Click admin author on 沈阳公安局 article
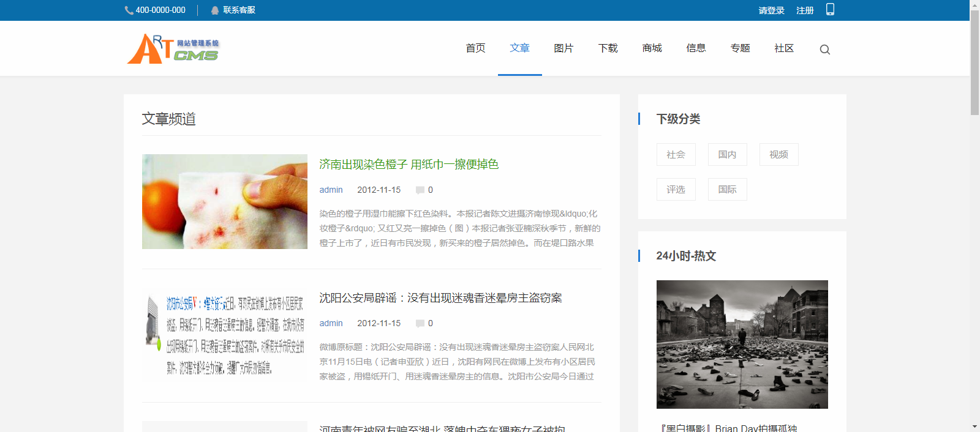 (x=331, y=323)
